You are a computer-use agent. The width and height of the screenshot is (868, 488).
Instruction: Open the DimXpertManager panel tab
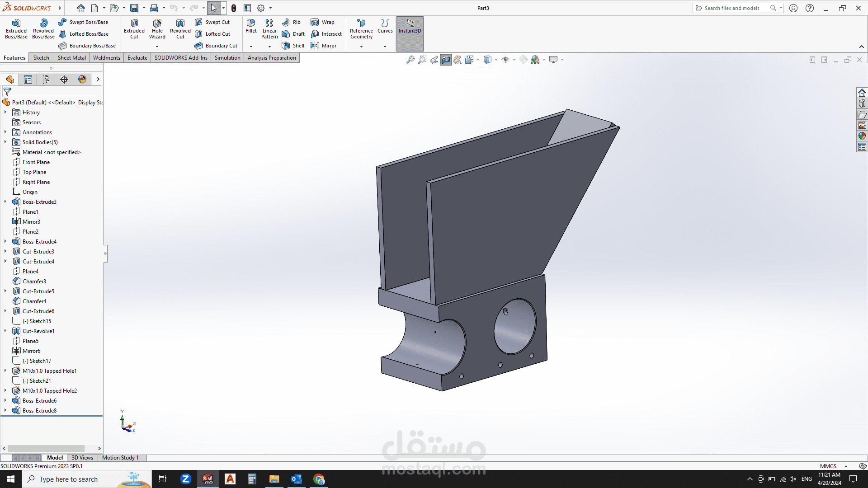(x=64, y=80)
